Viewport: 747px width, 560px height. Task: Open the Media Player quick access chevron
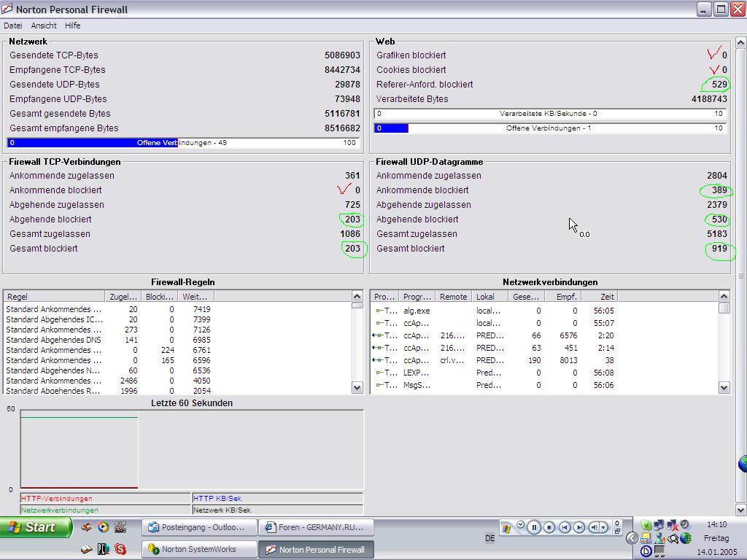[521, 525]
